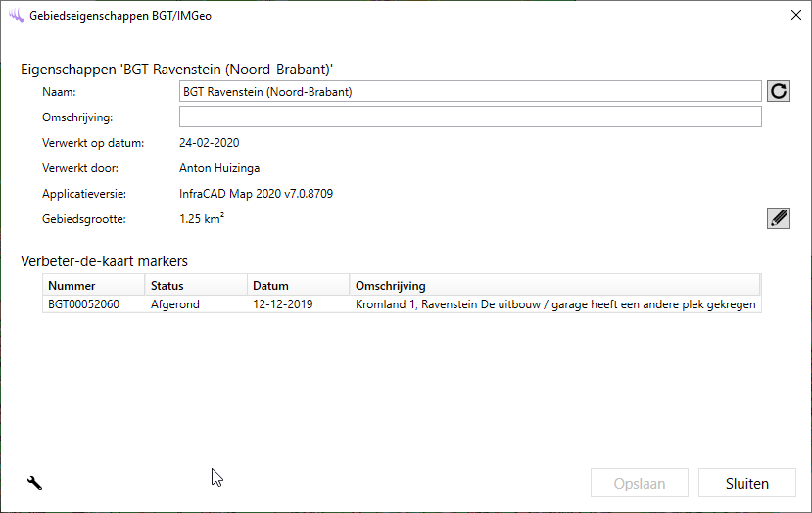Sort the table by Datum header
The image size is (812, 513).
coord(298,286)
